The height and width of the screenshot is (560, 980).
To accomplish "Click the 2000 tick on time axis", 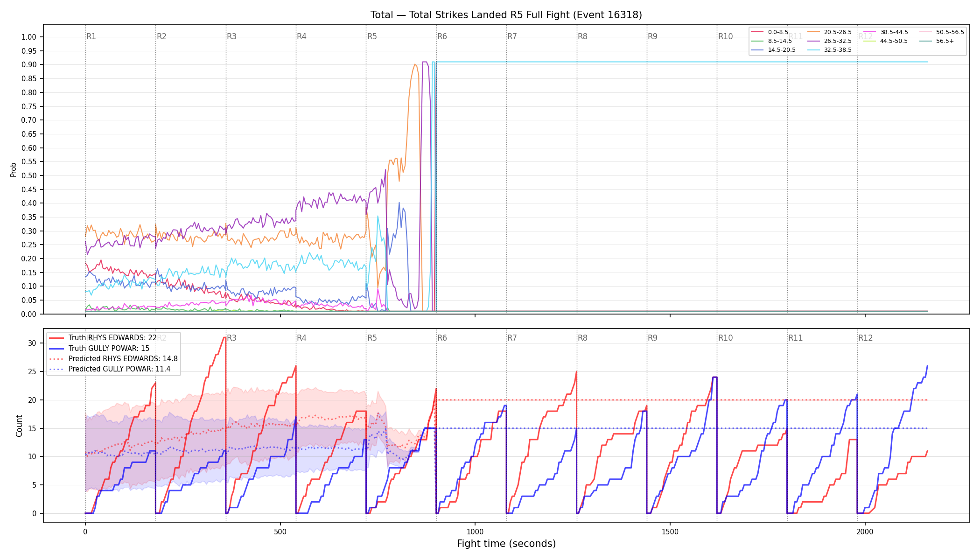I will coord(865,532).
